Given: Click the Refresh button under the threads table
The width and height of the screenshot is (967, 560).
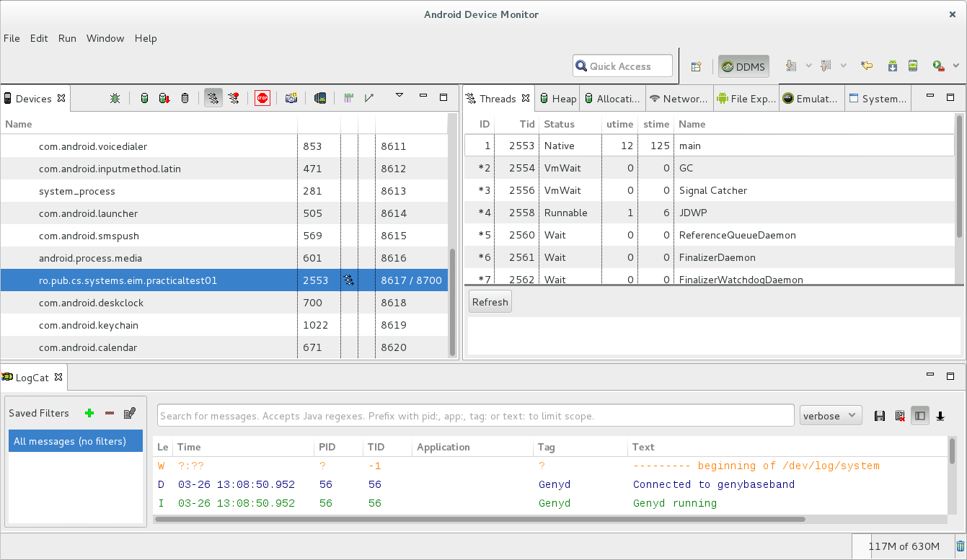Looking at the screenshot, I should click(490, 302).
